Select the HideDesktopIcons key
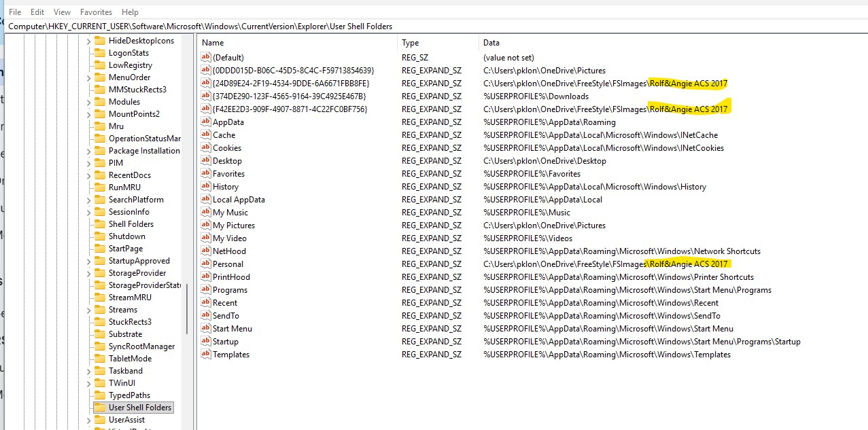 [141, 41]
